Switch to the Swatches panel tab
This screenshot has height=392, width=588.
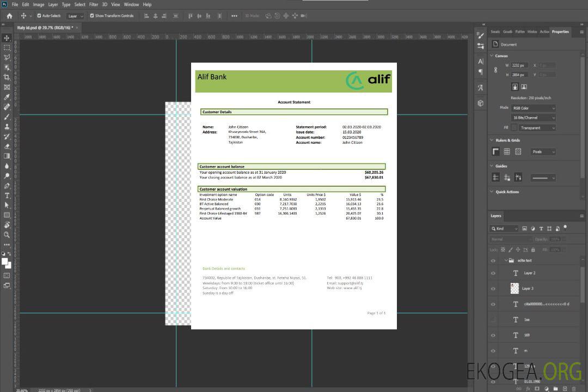494,32
